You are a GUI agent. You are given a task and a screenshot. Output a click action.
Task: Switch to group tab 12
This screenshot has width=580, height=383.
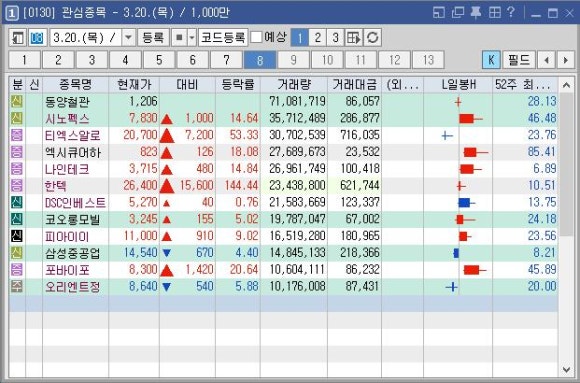tap(395, 60)
